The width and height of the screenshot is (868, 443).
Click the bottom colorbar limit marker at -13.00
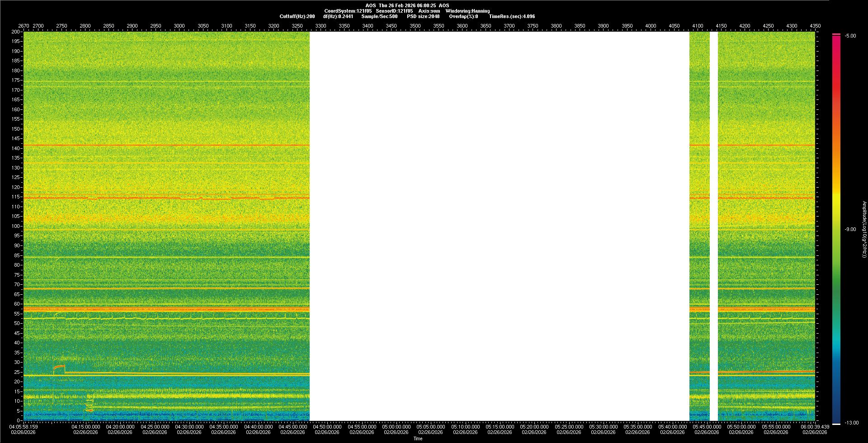(x=836, y=424)
